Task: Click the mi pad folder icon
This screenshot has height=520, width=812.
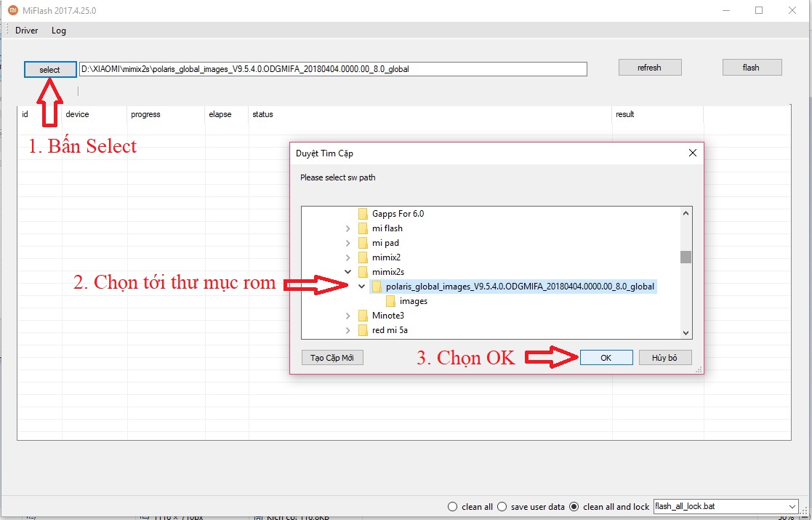Action: tap(363, 243)
